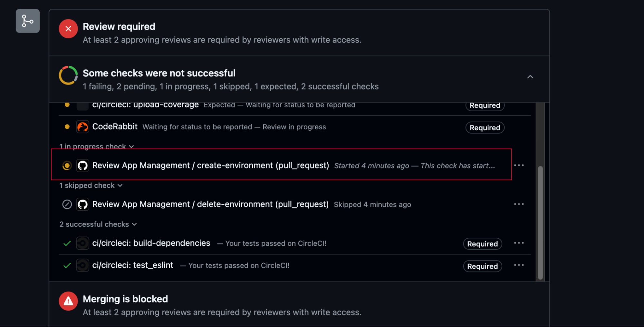The width and height of the screenshot is (644, 327).
Task: Open options menu for delete-environment check
Action: 519,204
